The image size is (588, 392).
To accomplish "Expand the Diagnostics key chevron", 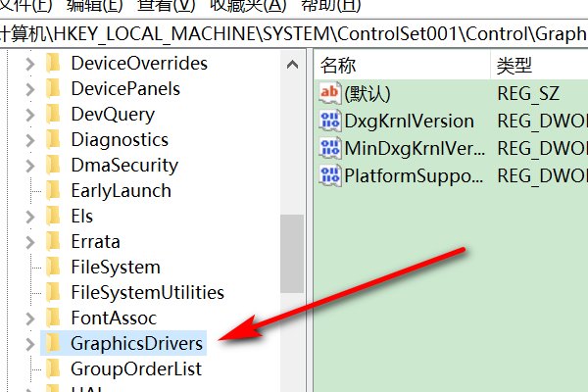I will point(30,140).
